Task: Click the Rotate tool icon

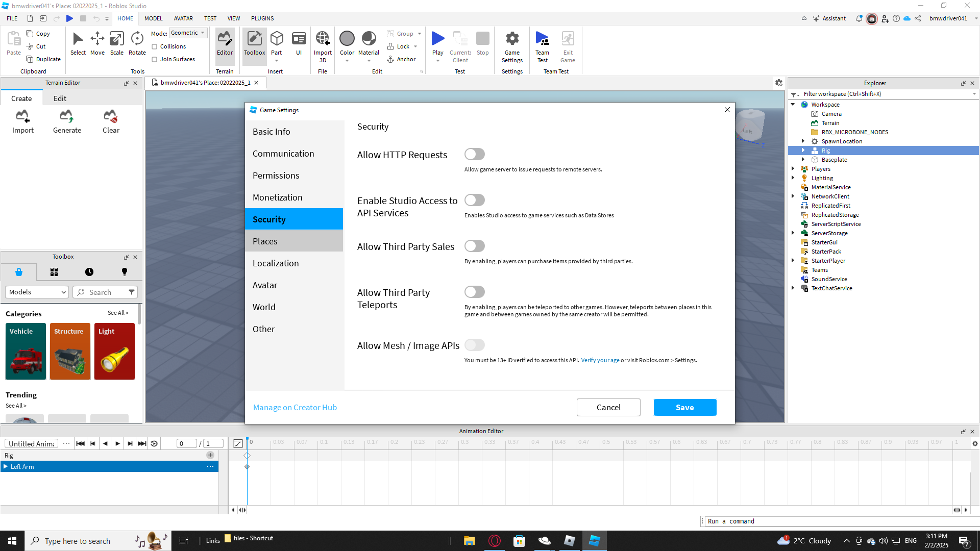Action: [137, 39]
